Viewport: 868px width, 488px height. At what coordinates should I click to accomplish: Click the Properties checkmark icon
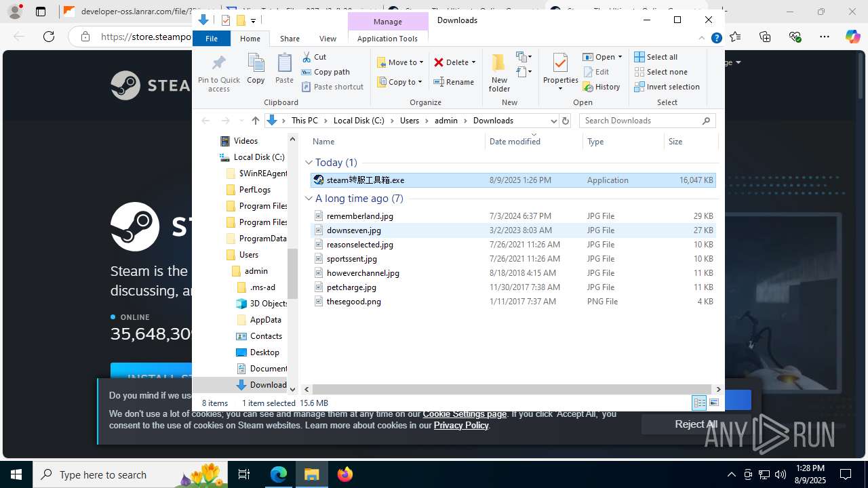pyautogui.click(x=560, y=64)
